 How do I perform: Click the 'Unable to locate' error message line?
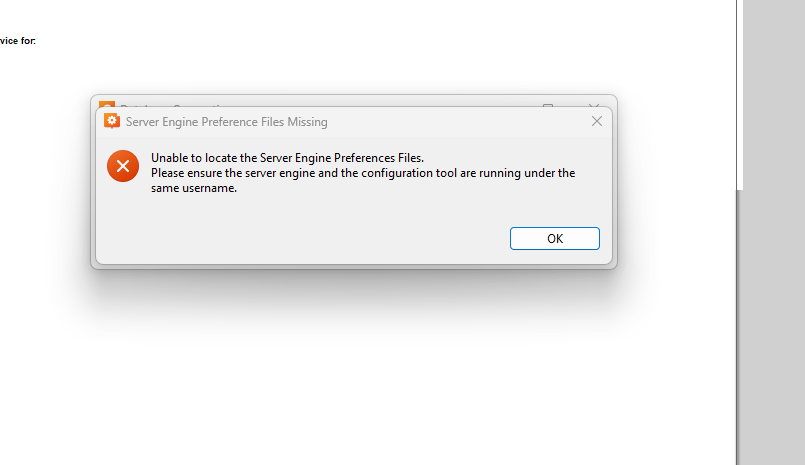pyautogui.click(x=288, y=158)
